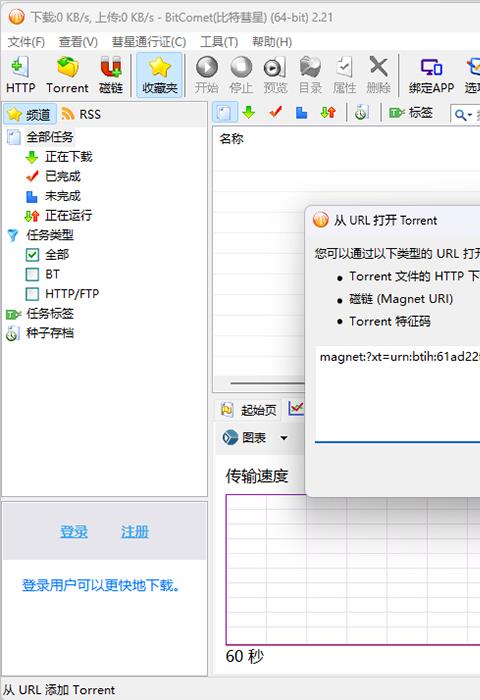The image size is (480, 700).
Task: Click the HTTP download toolbar icon
Action: click(x=21, y=75)
